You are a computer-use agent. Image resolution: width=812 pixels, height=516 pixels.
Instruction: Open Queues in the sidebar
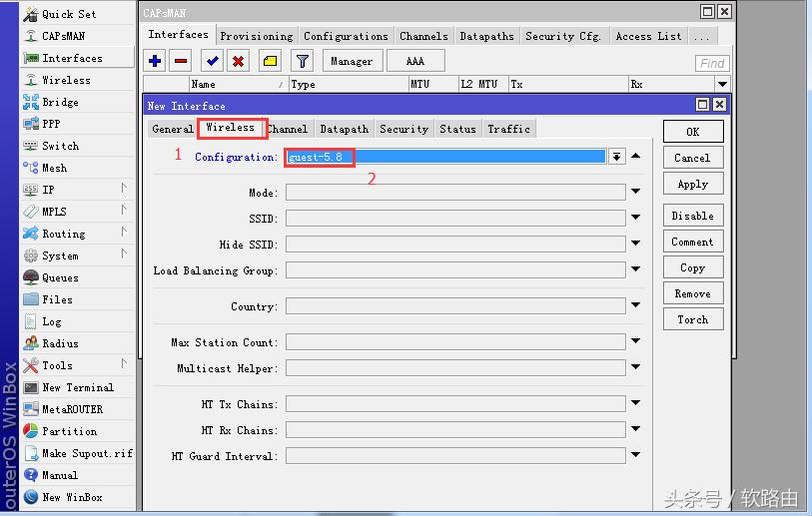78,277
